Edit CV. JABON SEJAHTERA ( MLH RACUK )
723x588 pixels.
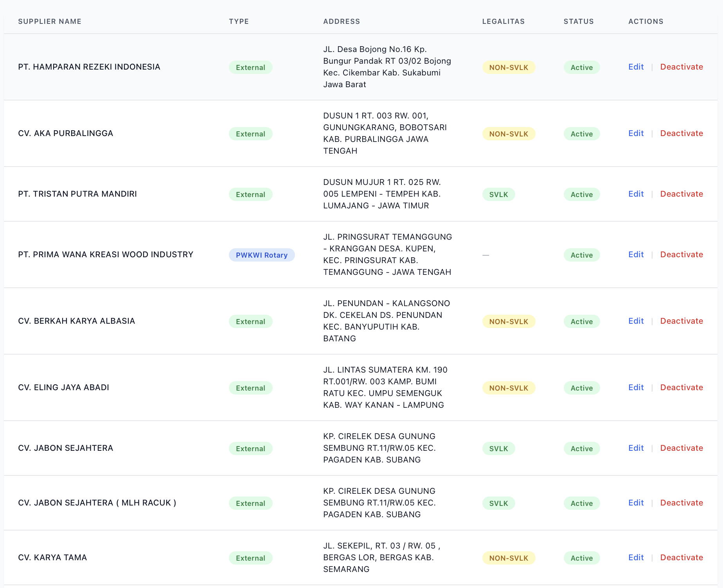point(636,503)
